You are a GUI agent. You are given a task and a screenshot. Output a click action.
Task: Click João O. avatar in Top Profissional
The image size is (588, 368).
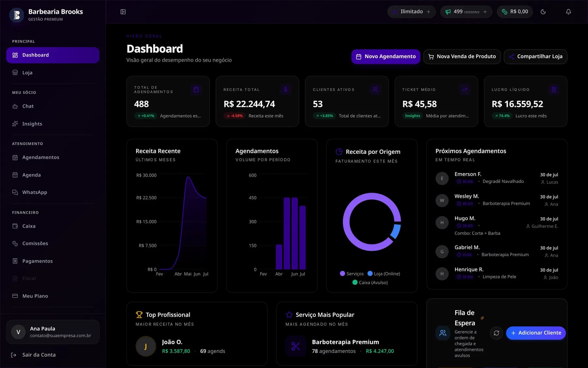tap(146, 346)
